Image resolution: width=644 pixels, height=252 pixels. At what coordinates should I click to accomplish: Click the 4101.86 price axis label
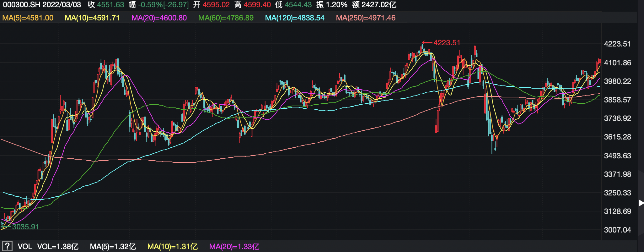(617, 63)
